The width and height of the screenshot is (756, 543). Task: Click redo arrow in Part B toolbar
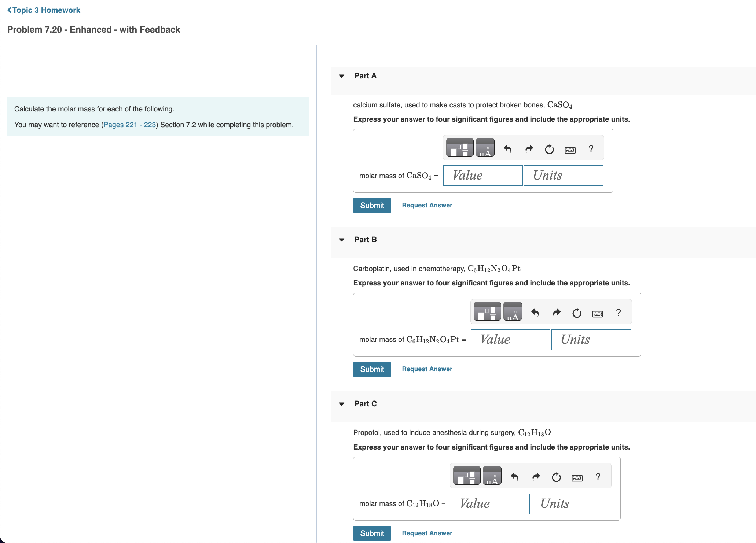click(557, 313)
